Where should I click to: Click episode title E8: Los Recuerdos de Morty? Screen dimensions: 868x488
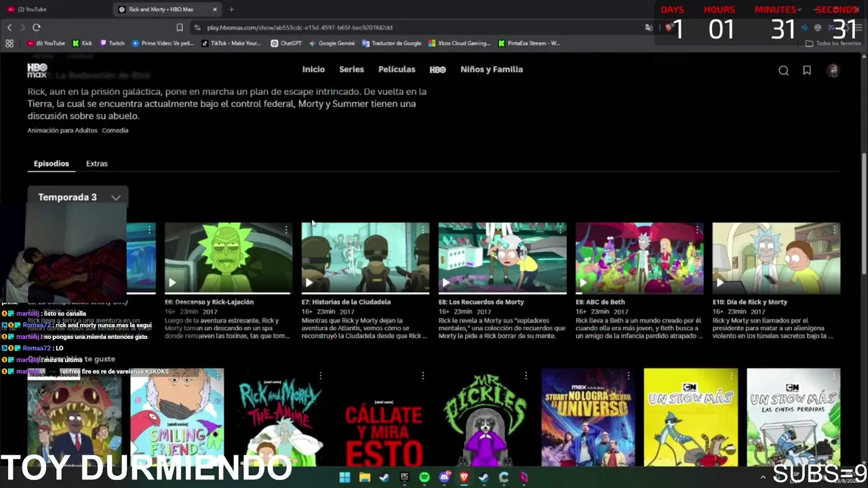481,302
